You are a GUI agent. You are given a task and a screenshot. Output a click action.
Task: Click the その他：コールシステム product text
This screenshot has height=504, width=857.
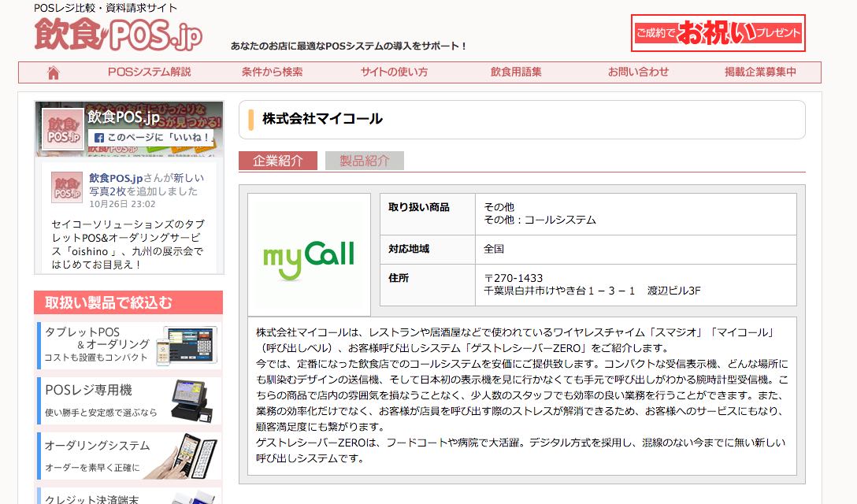(540, 220)
